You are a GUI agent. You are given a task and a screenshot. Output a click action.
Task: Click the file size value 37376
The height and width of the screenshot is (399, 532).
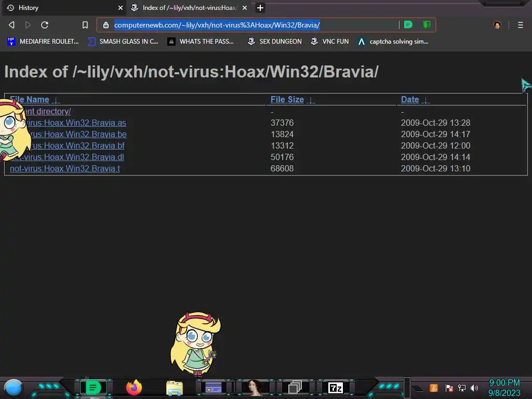[282, 123]
